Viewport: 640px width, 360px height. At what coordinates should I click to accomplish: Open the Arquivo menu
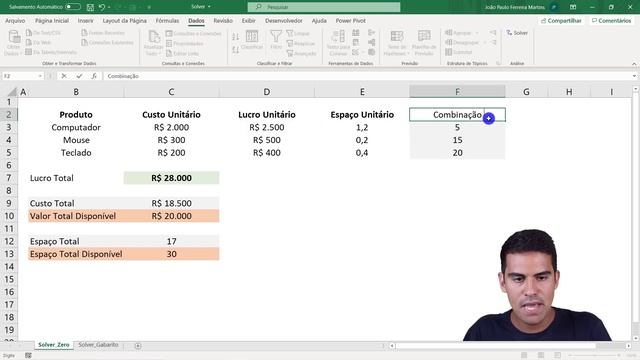pos(15,20)
